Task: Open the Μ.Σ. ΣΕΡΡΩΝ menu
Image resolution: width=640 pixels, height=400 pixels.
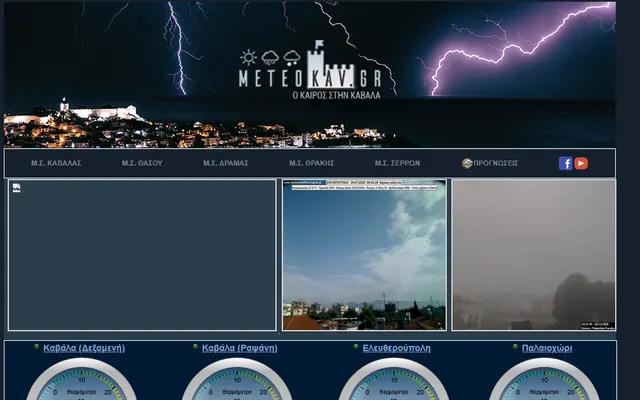Action: tap(398, 163)
